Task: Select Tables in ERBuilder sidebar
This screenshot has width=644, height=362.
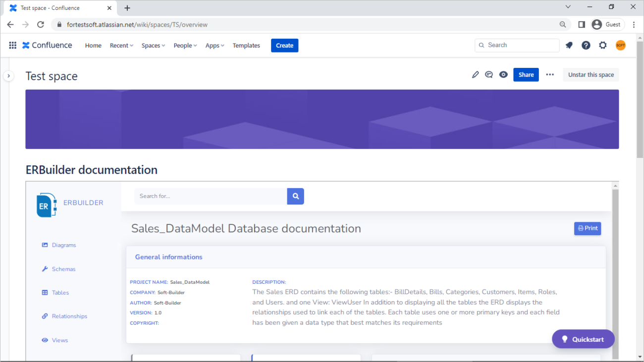Action: [60, 293]
